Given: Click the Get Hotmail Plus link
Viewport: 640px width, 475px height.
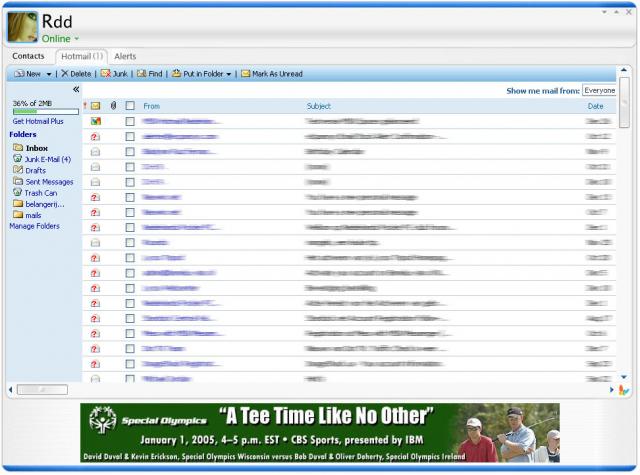Looking at the screenshot, I should pyautogui.click(x=38, y=121).
